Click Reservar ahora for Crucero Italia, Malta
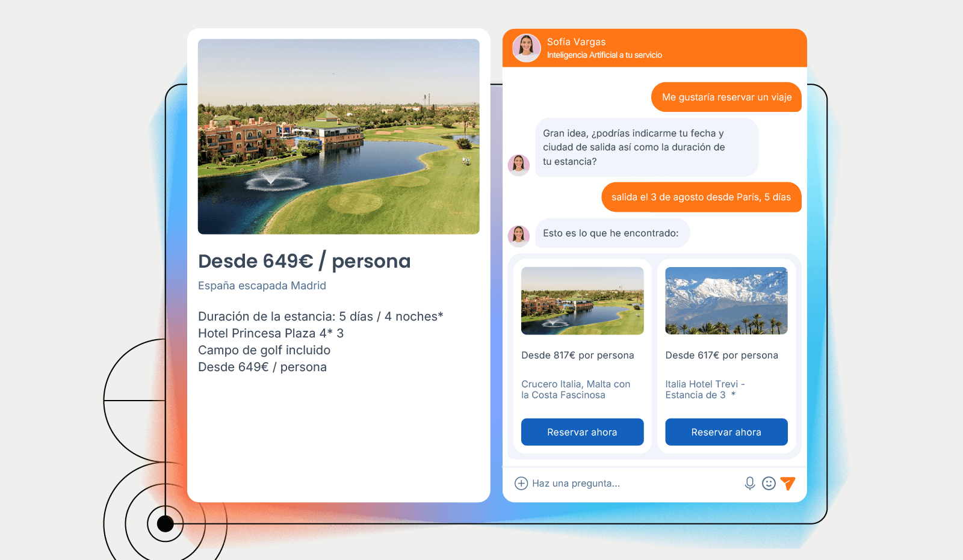Screen dimensions: 963x560 [582, 432]
